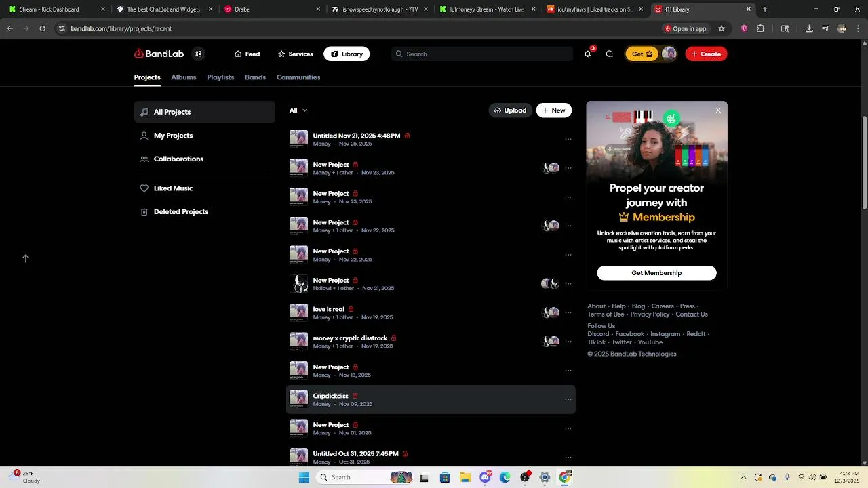
Task: Select My Projects in sidebar
Action: 204,136
